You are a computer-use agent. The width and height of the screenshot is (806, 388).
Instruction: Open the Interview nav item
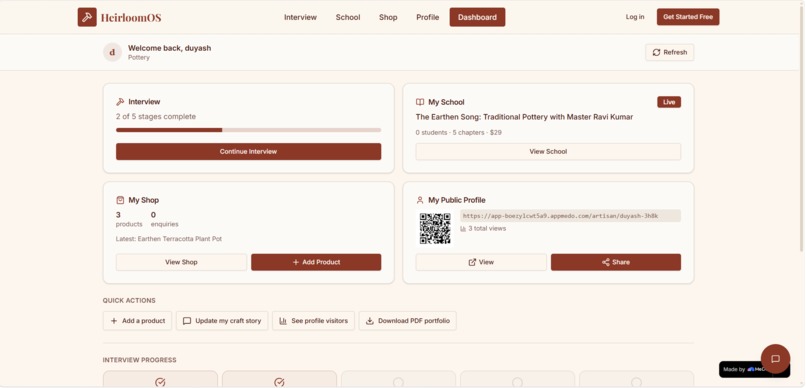300,17
